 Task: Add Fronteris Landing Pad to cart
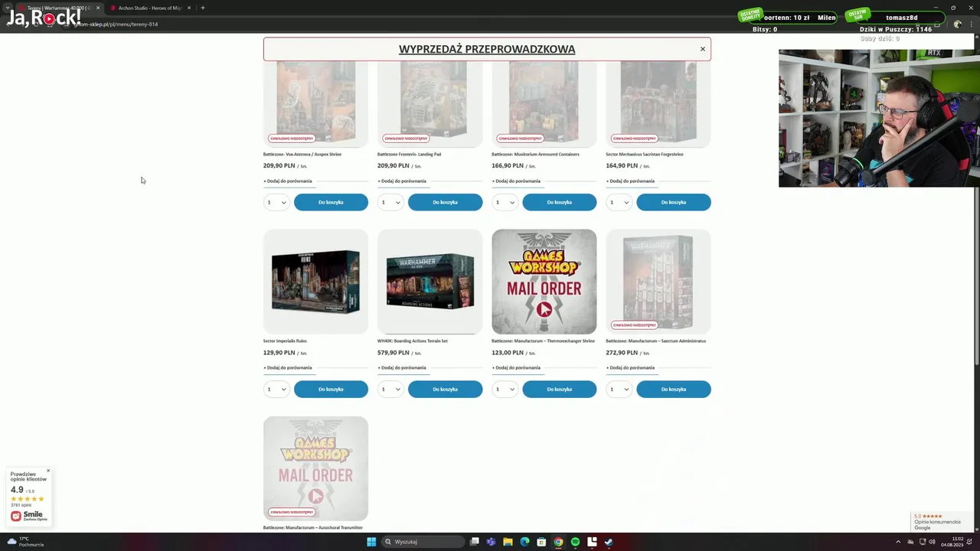point(445,202)
